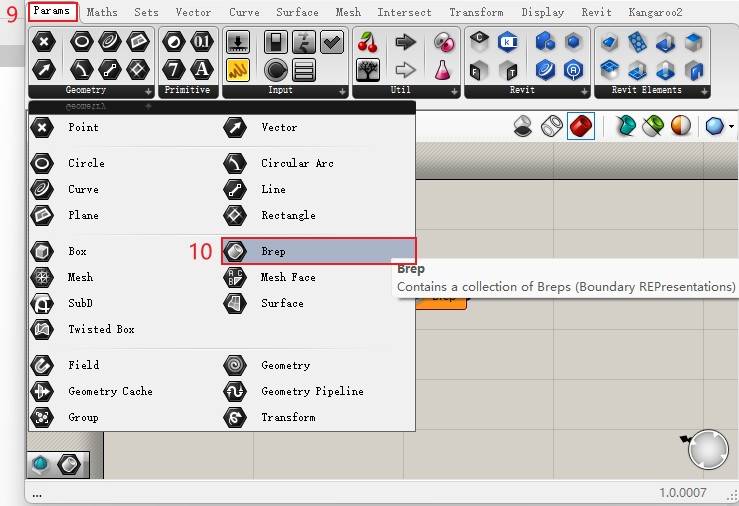Choose Field from the Geometry list
Image resolution: width=739 pixels, height=506 pixels.
point(125,365)
